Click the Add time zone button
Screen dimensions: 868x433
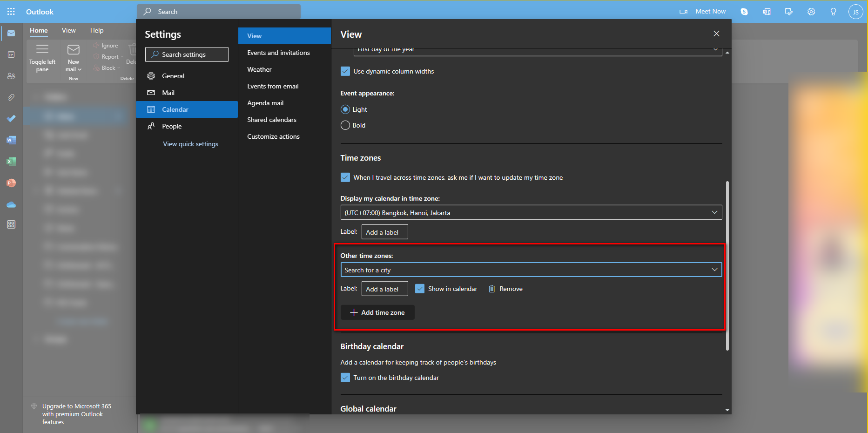pos(377,312)
